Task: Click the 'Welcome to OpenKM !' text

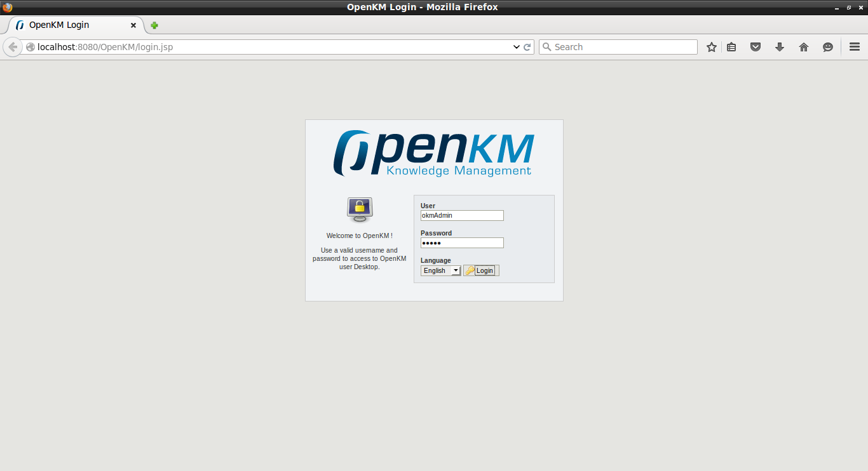Action: point(360,235)
